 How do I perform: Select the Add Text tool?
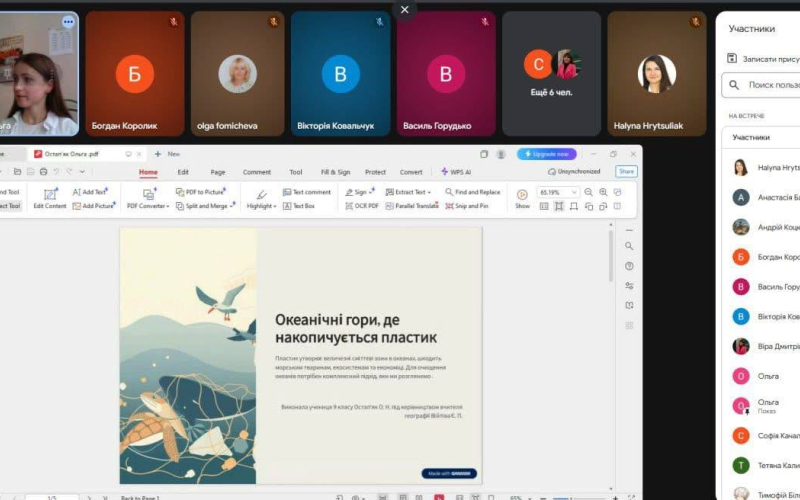pos(90,191)
